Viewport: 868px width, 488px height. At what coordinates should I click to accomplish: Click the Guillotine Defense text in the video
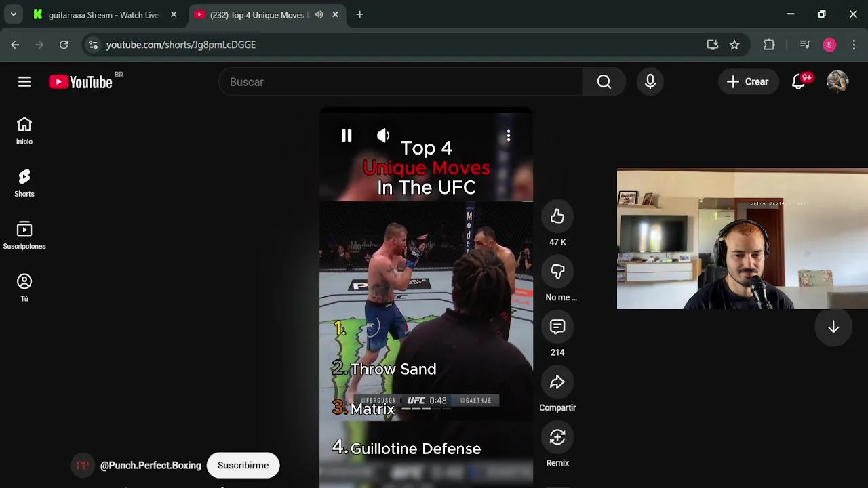click(x=415, y=449)
